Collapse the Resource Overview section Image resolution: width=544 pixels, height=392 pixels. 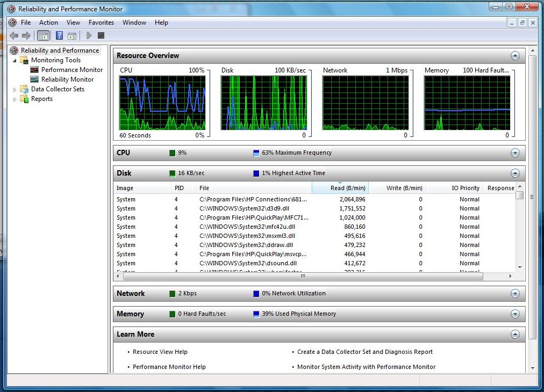pos(516,55)
